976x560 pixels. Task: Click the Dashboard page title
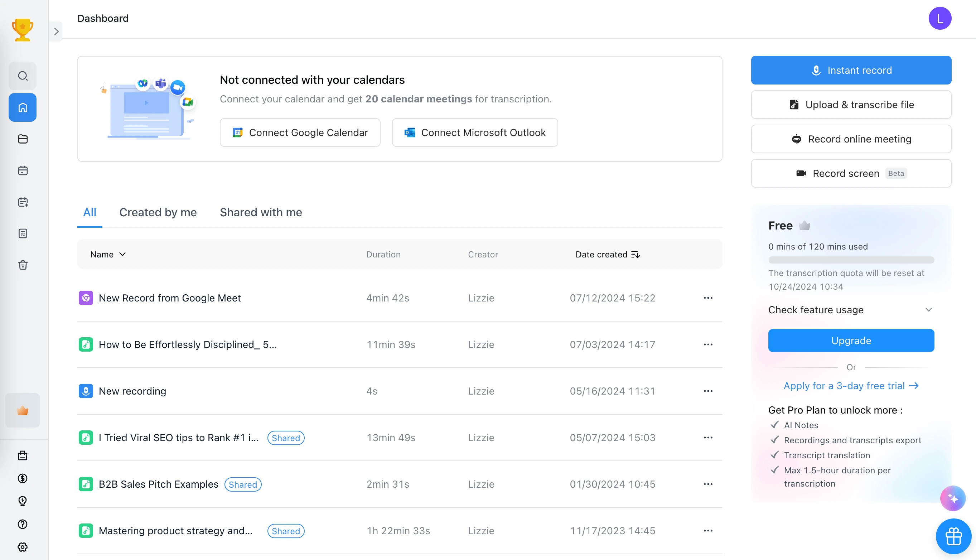(103, 18)
